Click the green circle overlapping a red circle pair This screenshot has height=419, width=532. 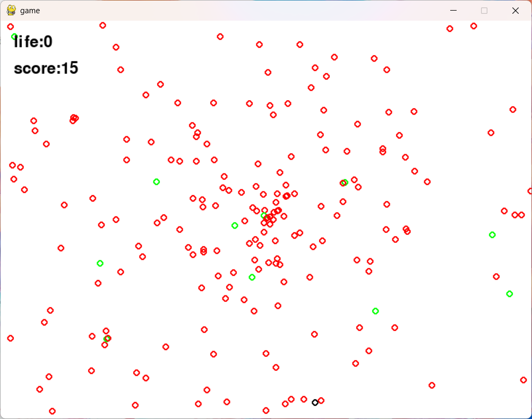(x=345, y=182)
